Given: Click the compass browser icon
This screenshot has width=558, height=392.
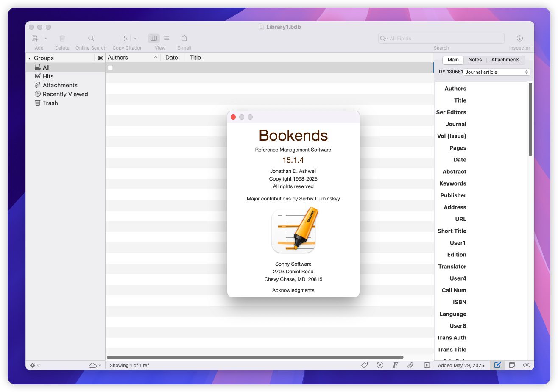Looking at the screenshot, I should click(x=380, y=365).
